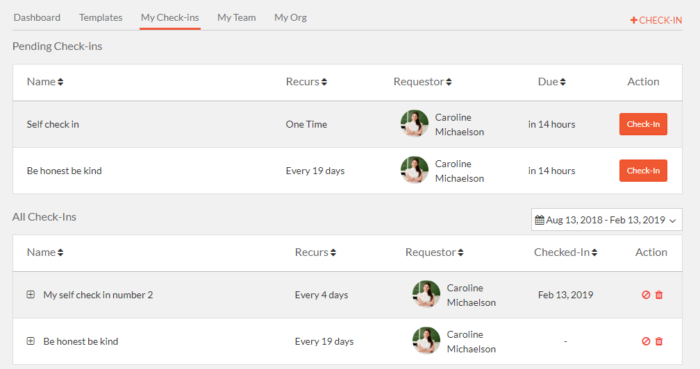700x369 pixels.
Task: Sort All Check-Ins by Requestor
Action: click(x=434, y=253)
